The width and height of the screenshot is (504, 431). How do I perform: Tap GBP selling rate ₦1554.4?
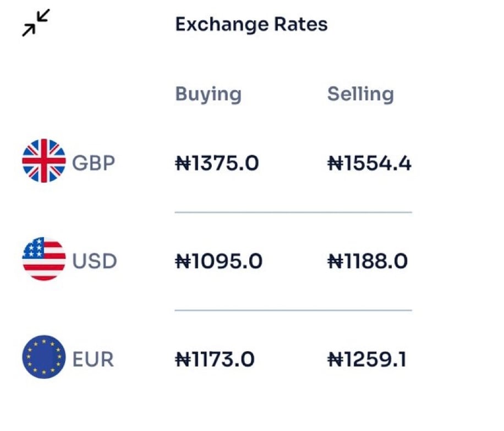(x=369, y=163)
